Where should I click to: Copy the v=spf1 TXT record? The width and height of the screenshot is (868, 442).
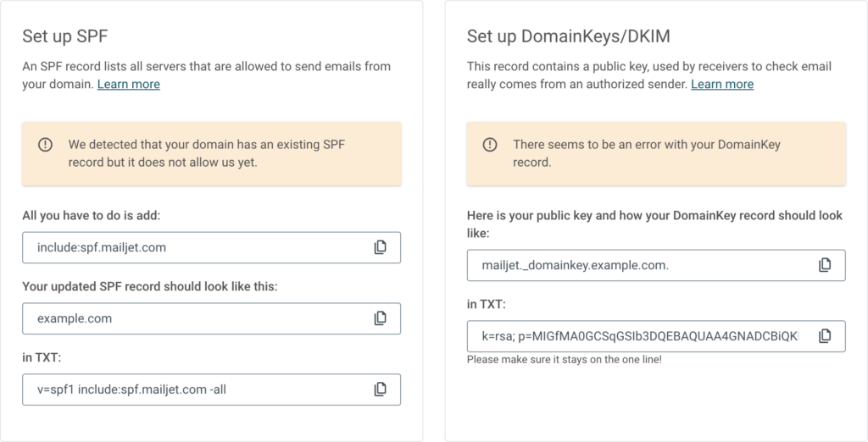(x=381, y=390)
